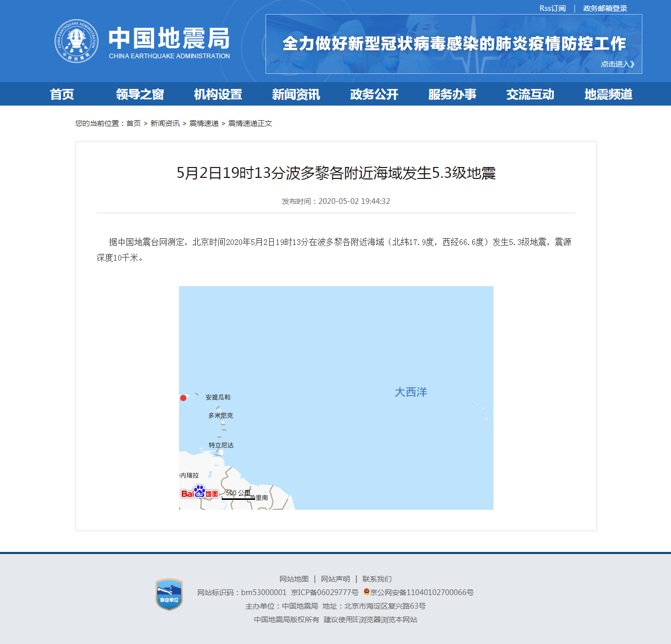
Task: Click the blue 事业单位 shield badge
Action: [x=169, y=595]
